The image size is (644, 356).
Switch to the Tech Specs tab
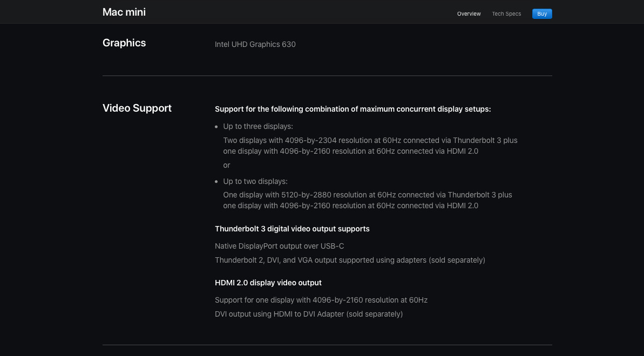click(x=506, y=14)
